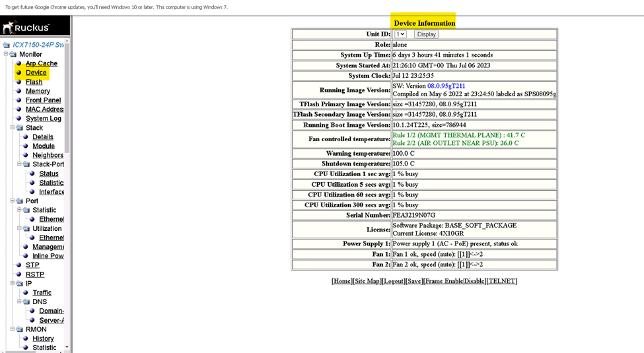Go to Home footer link
This screenshot has width=644, height=353.
[x=341, y=281]
